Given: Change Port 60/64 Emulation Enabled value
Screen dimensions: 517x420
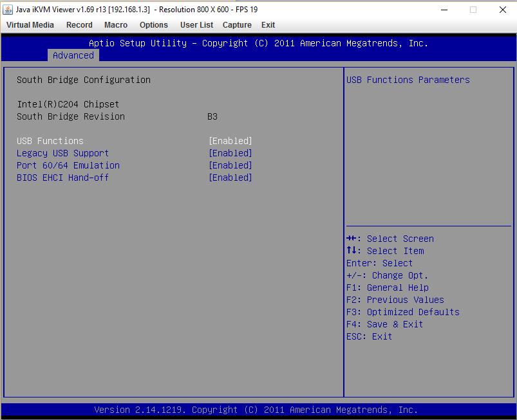Looking at the screenshot, I should tap(230, 165).
